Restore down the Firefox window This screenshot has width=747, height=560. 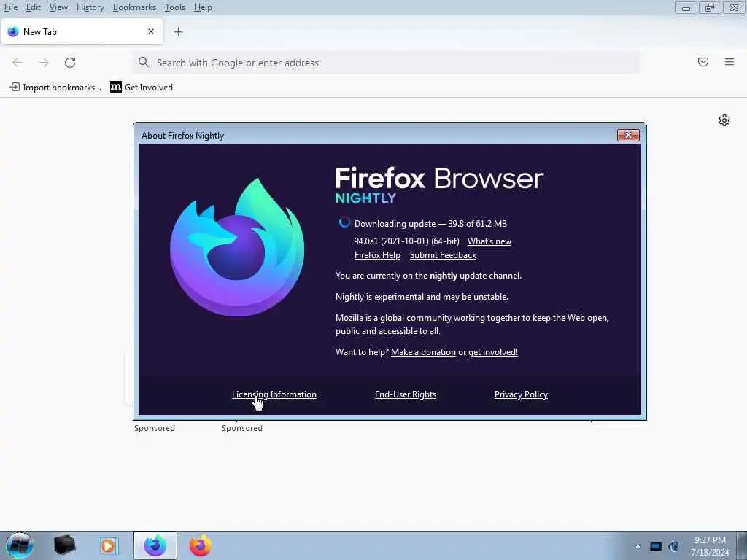point(709,7)
